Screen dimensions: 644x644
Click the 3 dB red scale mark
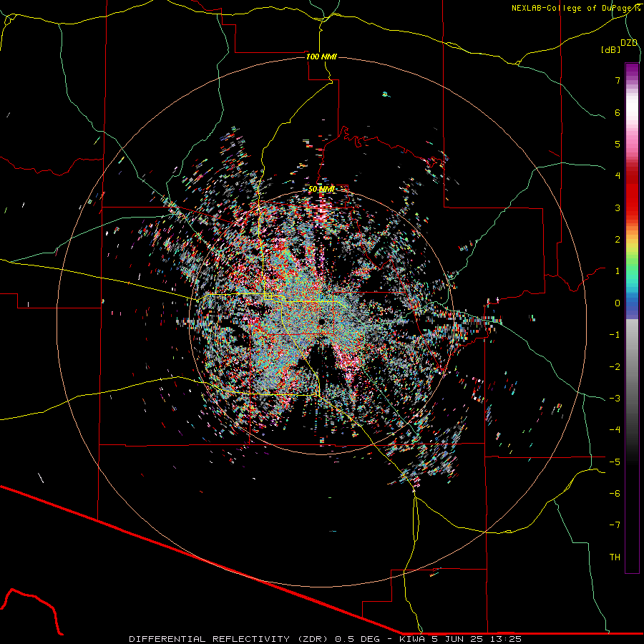618,208
